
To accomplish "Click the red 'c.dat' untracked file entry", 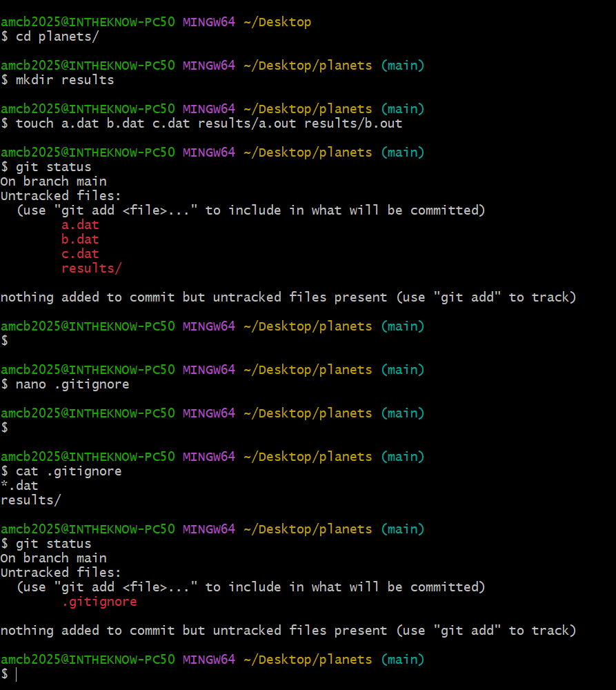I will (x=80, y=254).
